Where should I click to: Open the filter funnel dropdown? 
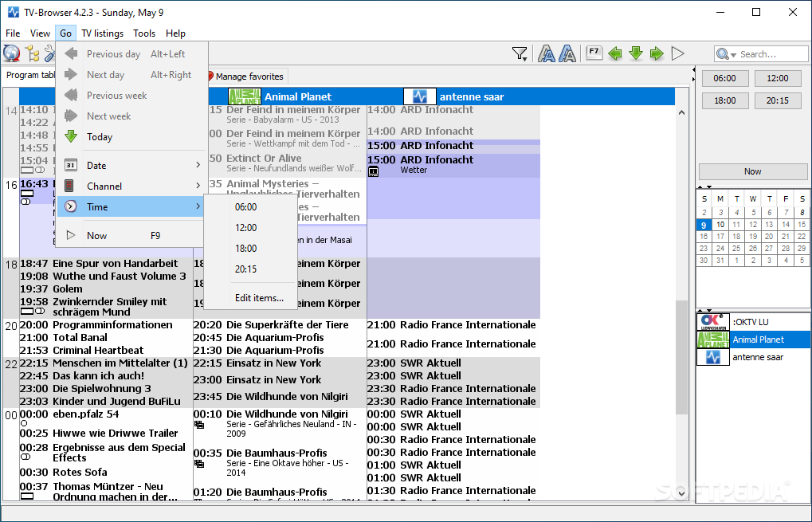[x=520, y=53]
